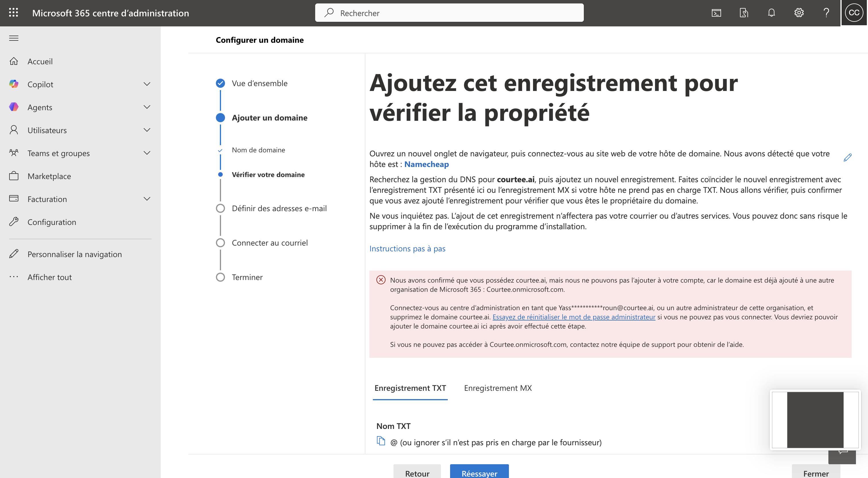Open the notifications bell
The height and width of the screenshot is (478, 868).
[771, 13]
